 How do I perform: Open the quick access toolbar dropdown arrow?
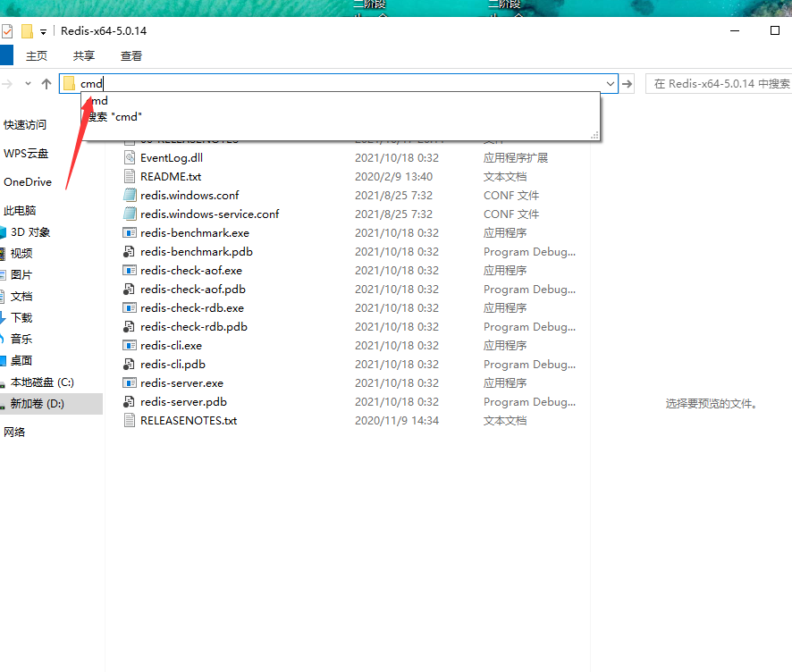[x=44, y=32]
